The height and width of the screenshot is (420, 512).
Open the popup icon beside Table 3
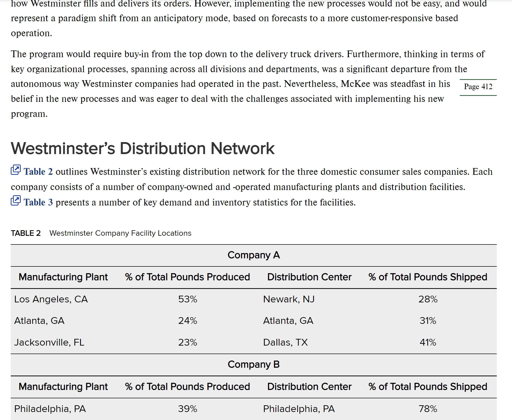(x=16, y=201)
